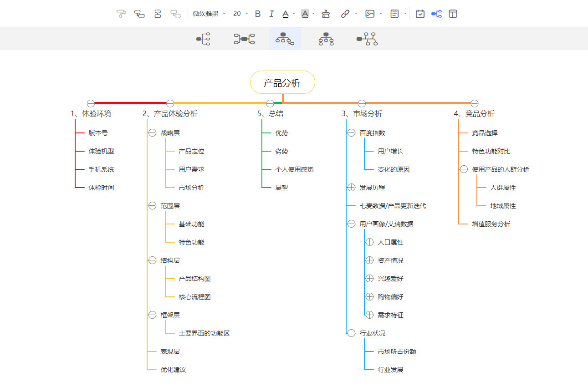
Task: Collapse the 使用产品的人群分析 node
Action: (464, 169)
